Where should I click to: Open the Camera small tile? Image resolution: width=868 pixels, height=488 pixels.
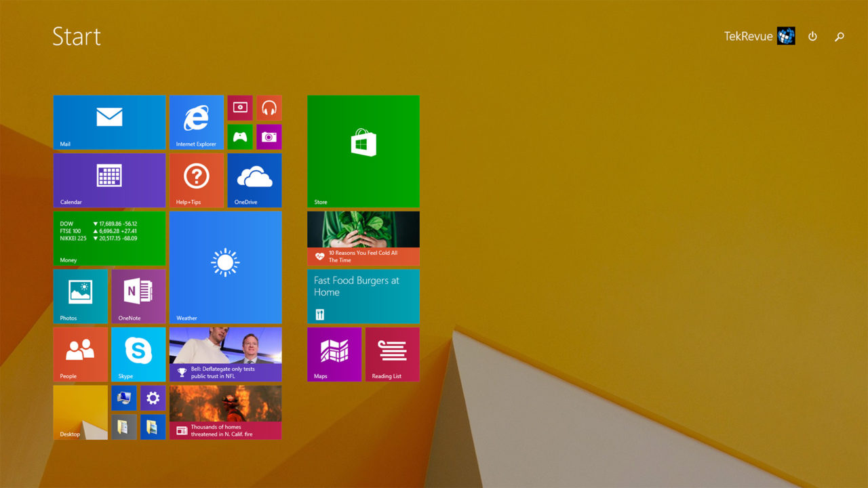[269, 137]
